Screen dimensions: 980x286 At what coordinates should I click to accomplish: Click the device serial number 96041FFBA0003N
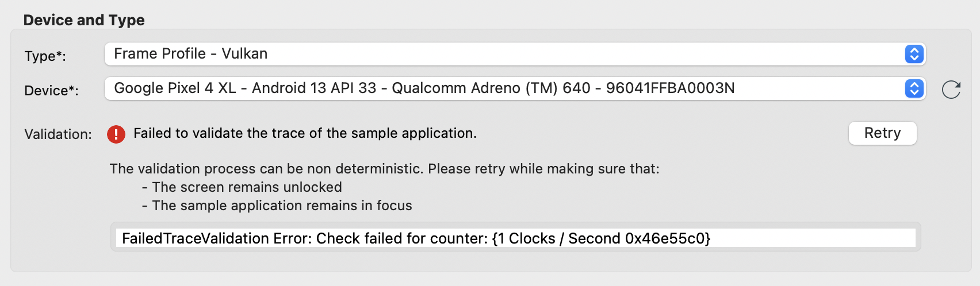(x=670, y=88)
